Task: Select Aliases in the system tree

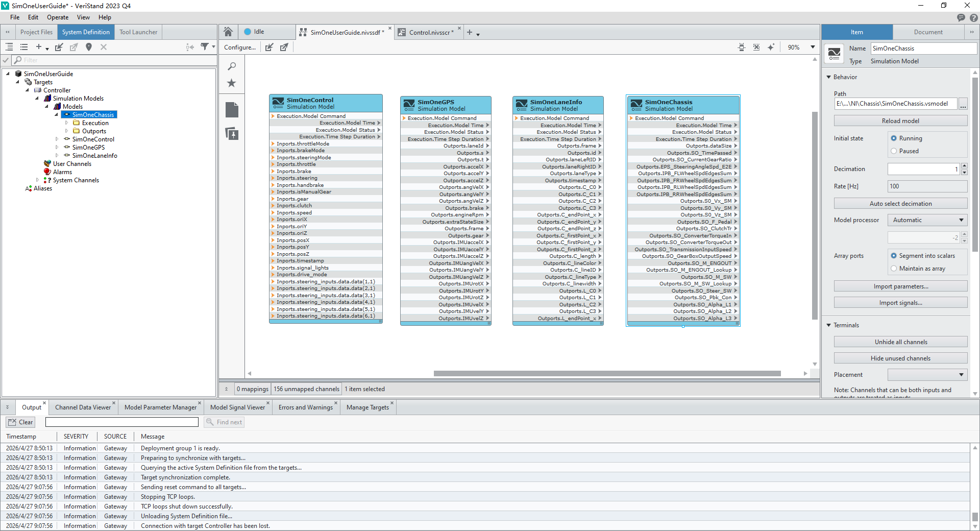Action: (43, 188)
